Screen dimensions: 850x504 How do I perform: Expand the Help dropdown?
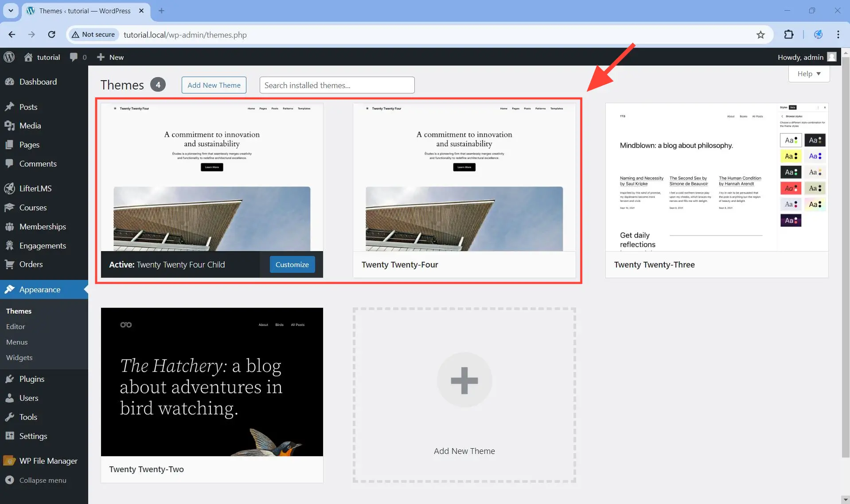point(809,74)
